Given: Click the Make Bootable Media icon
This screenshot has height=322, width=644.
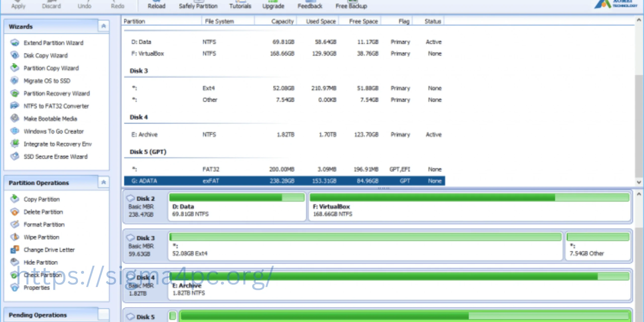Looking at the screenshot, I should 15,118.
